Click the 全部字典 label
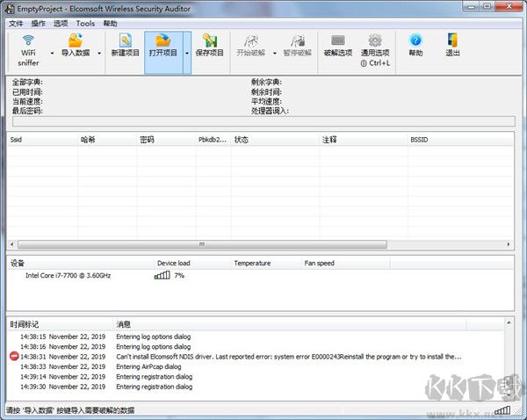This screenshot has width=527, height=420. click(27, 82)
